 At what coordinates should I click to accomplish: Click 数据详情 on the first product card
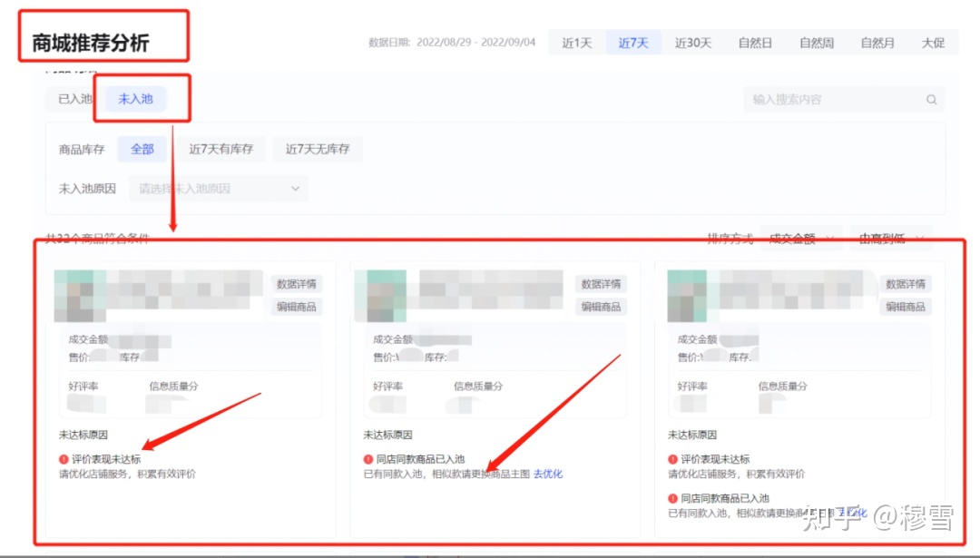pyautogui.click(x=296, y=284)
